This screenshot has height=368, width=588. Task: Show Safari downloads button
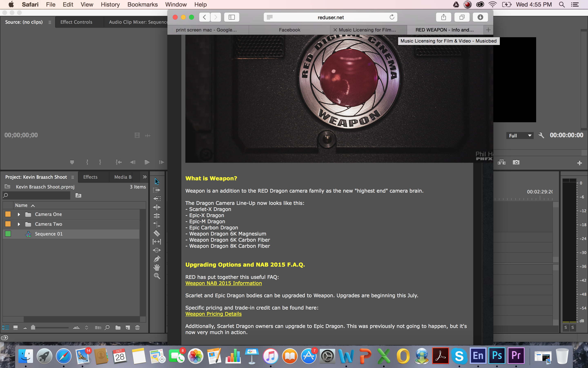[x=480, y=17]
